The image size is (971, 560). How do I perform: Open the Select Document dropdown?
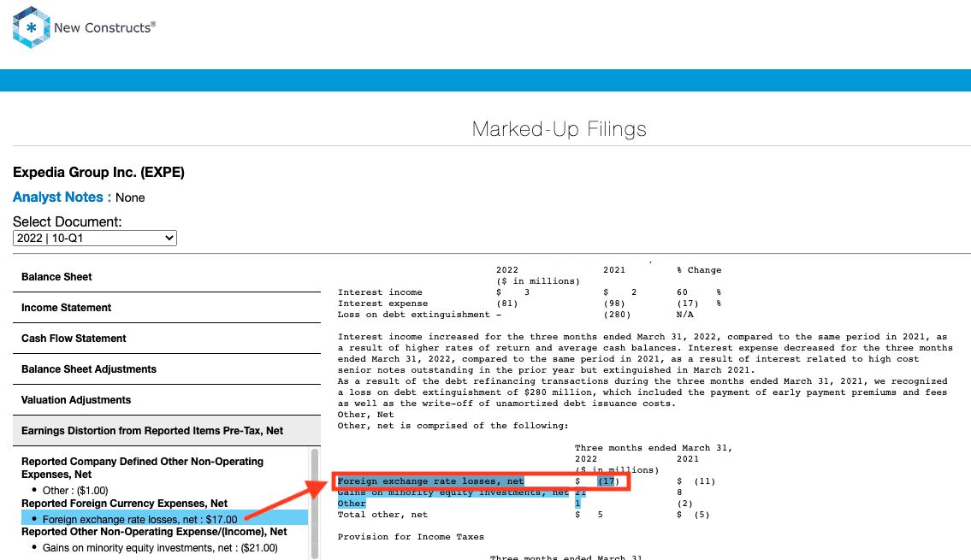tap(95, 239)
